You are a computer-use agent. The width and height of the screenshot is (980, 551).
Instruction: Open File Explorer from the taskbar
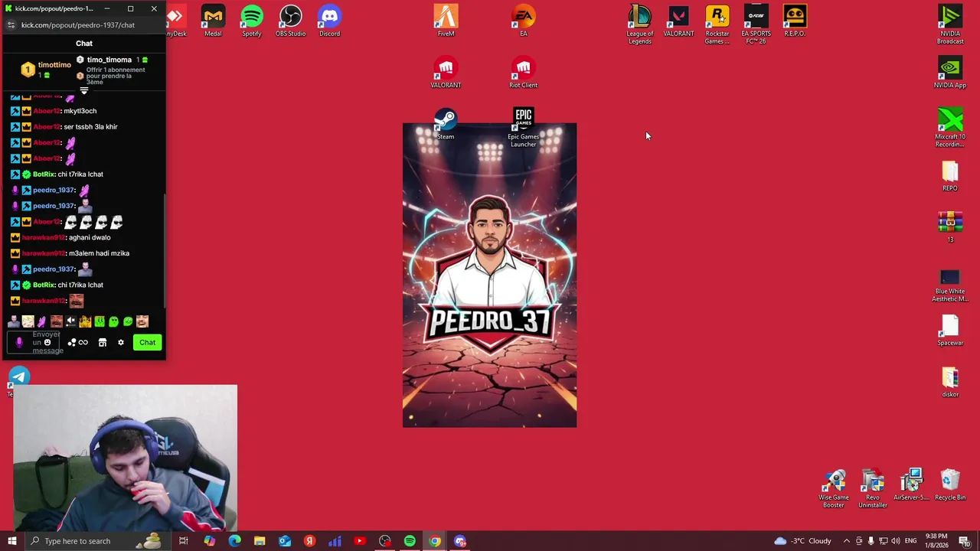pyautogui.click(x=260, y=541)
